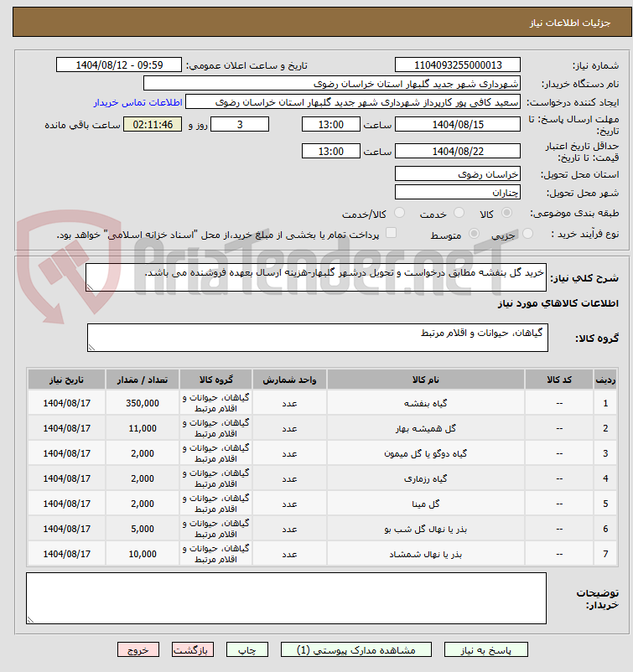Screen dimensions: 633x672
Task: Click the quantity 11,000 cell
Action: 143,428
